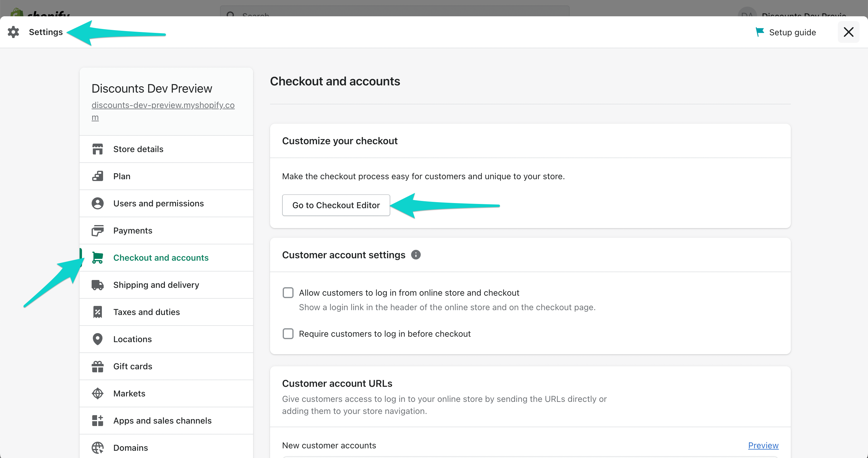The height and width of the screenshot is (458, 868).
Task: Click the Customer account URLs heading
Action: pyautogui.click(x=337, y=383)
